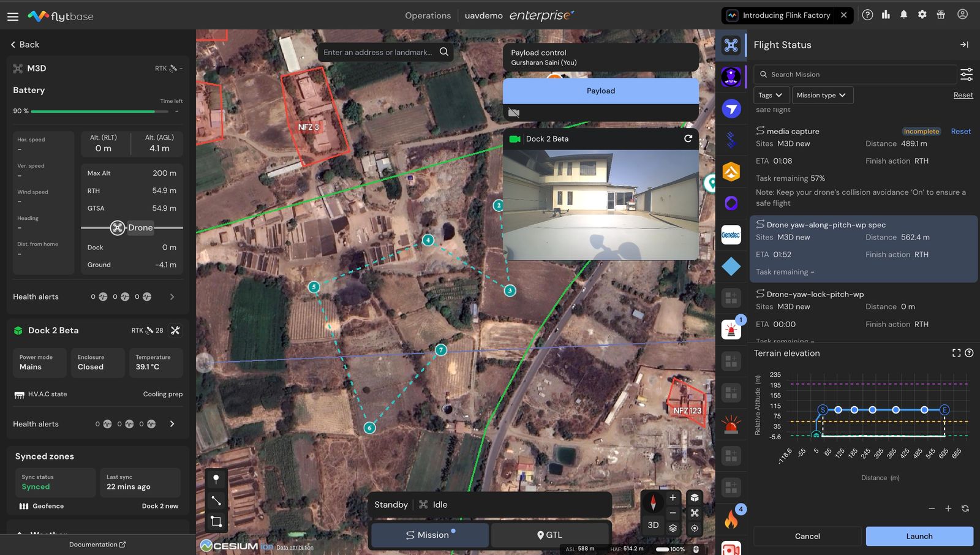This screenshot has height=555, width=980.
Task: Open the Tags filter dropdown
Action: coord(771,95)
